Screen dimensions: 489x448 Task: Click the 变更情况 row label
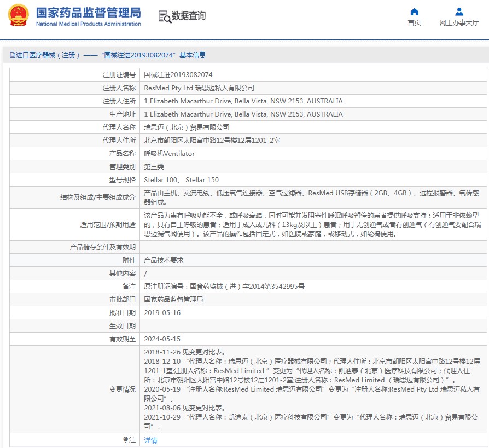[x=123, y=389]
